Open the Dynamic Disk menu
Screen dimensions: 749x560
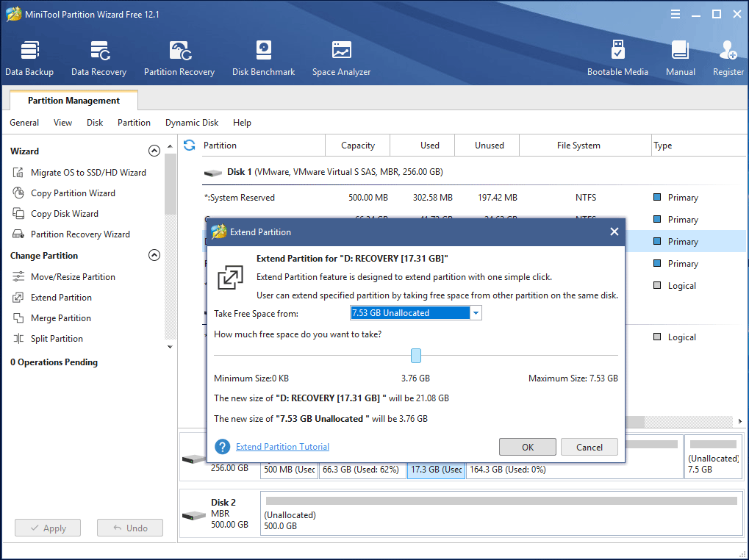pyautogui.click(x=192, y=123)
